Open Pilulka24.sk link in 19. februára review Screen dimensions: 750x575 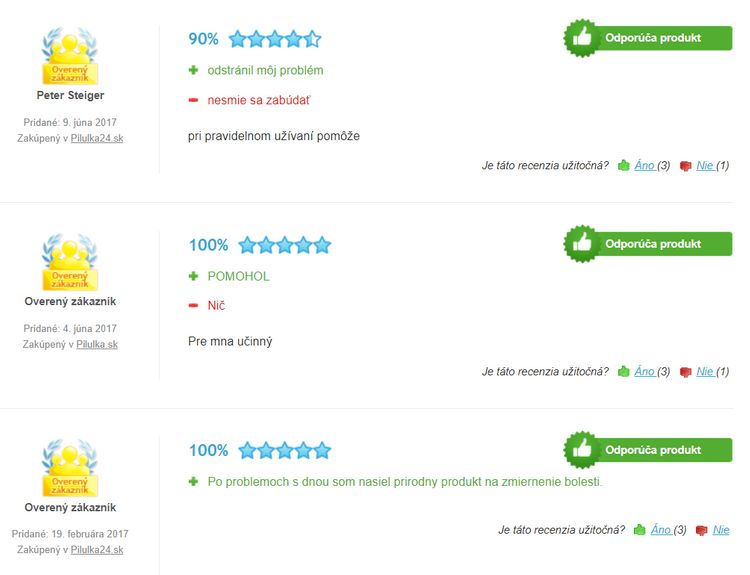(97, 550)
